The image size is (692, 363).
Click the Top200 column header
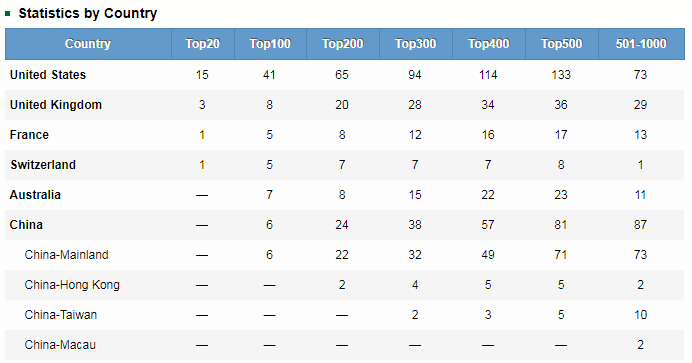[342, 44]
